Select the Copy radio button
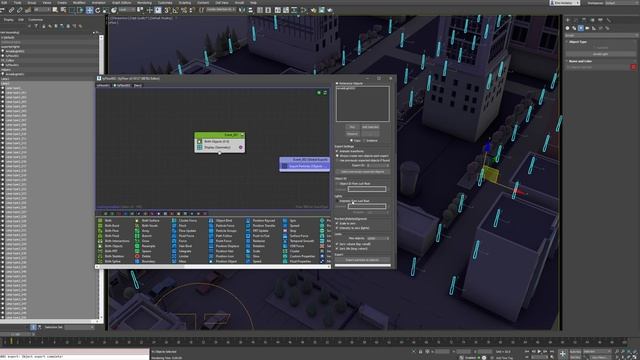Viewport: 640px width, 360px height. [351, 141]
